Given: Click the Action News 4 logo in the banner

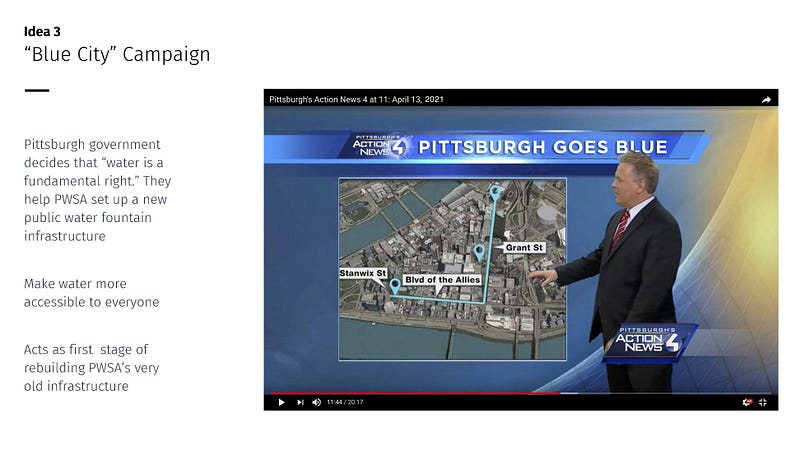Looking at the screenshot, I should point(380,145).
